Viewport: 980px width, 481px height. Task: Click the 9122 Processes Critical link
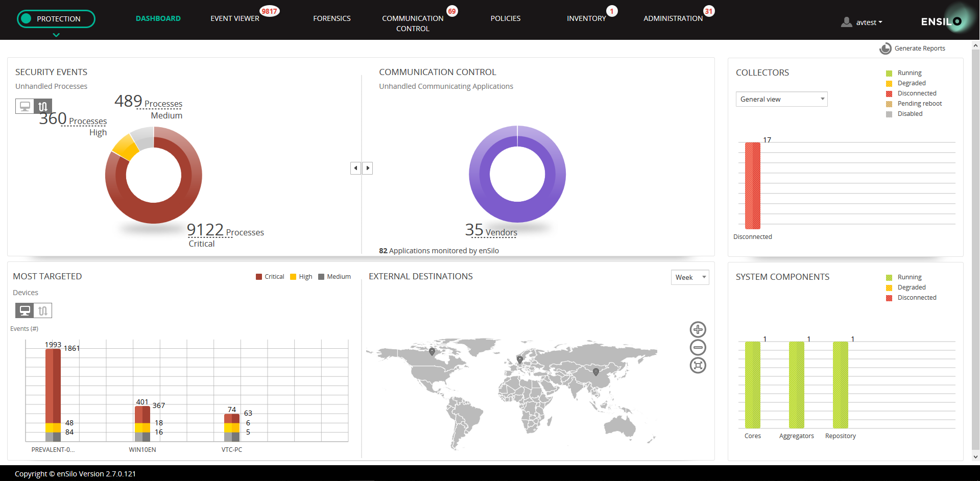[x=205, y=231]
